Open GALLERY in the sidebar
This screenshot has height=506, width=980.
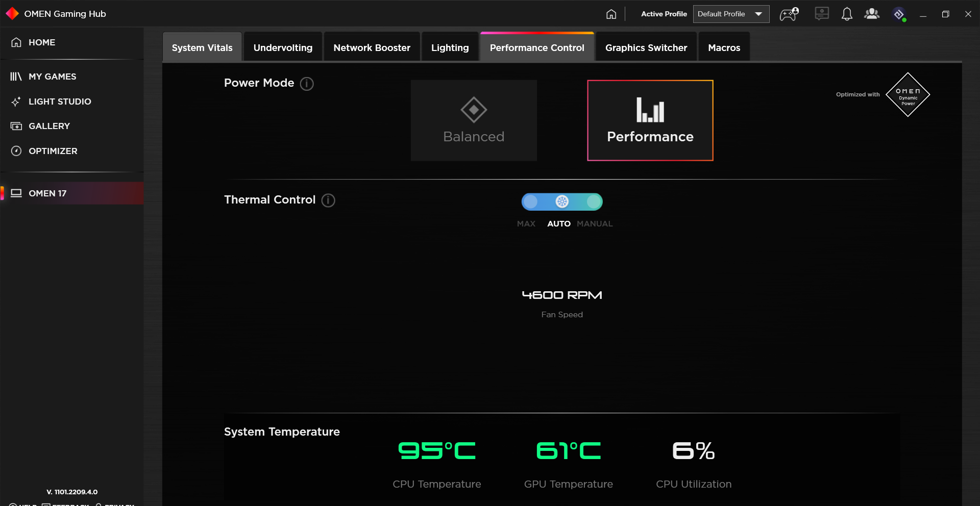click(x=71, y=126)
